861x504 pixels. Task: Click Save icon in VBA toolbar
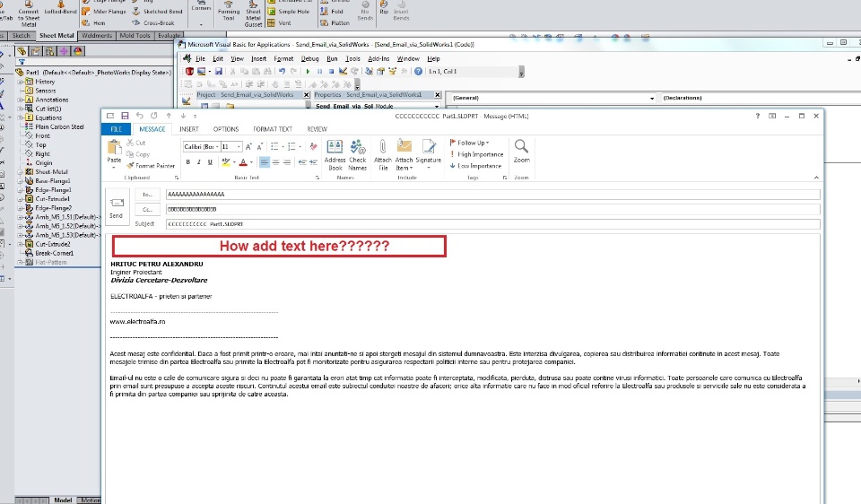tap(219, 72)
